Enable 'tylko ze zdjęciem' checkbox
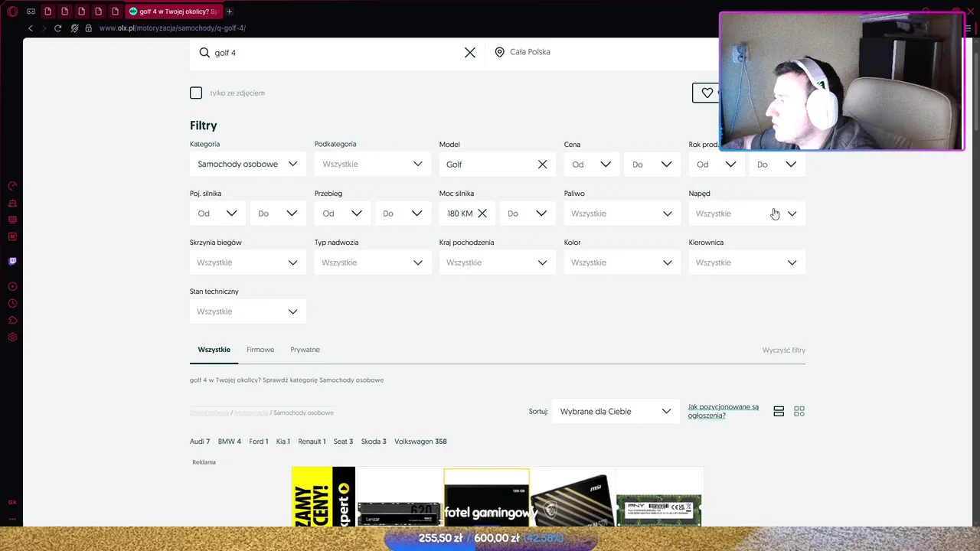 196,93
